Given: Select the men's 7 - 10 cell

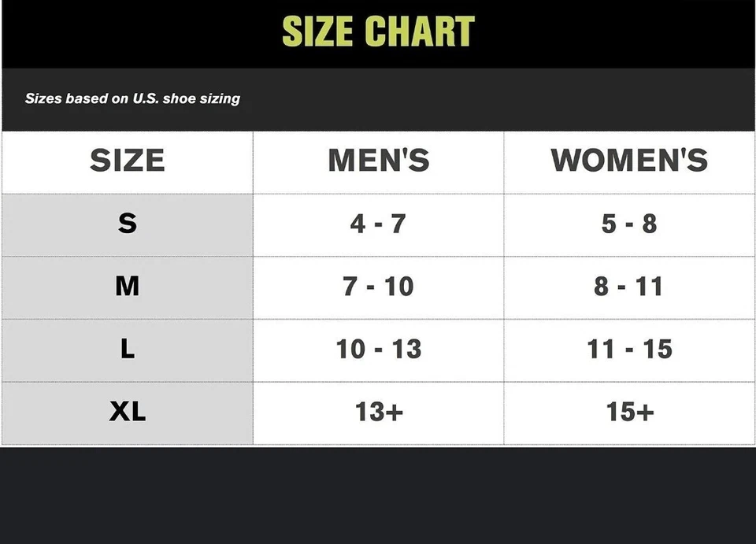Looking at the screenshot, I should point(378,287).
